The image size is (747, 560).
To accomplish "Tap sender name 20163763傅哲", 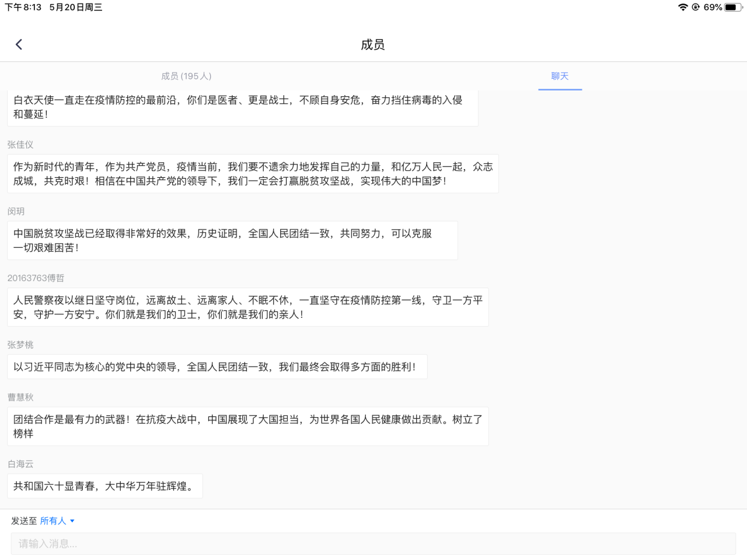I will 36,278.
